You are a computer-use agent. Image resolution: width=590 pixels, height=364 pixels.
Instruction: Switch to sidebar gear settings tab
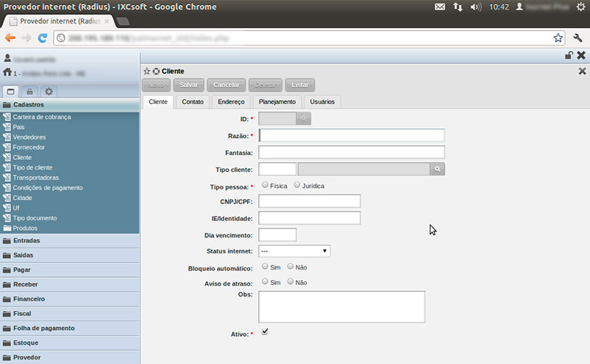(49, 91)
